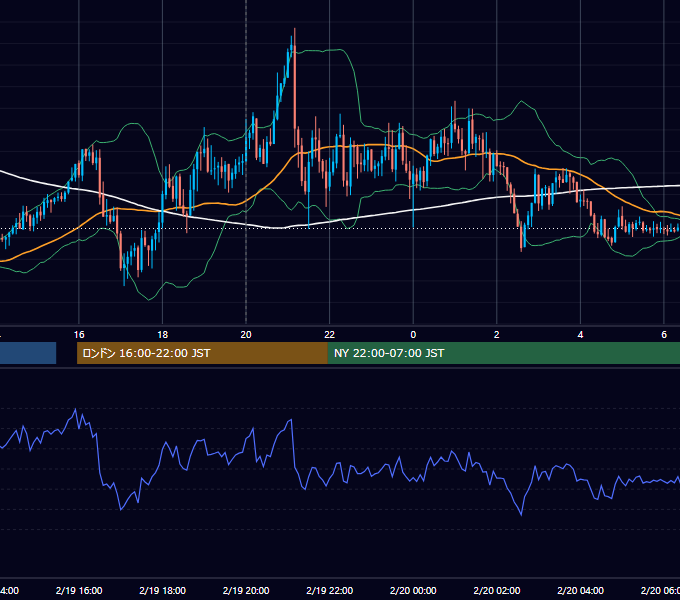
Task: Click the blue session bar before London
Action: pyautogui.click(x=28, y=353)
